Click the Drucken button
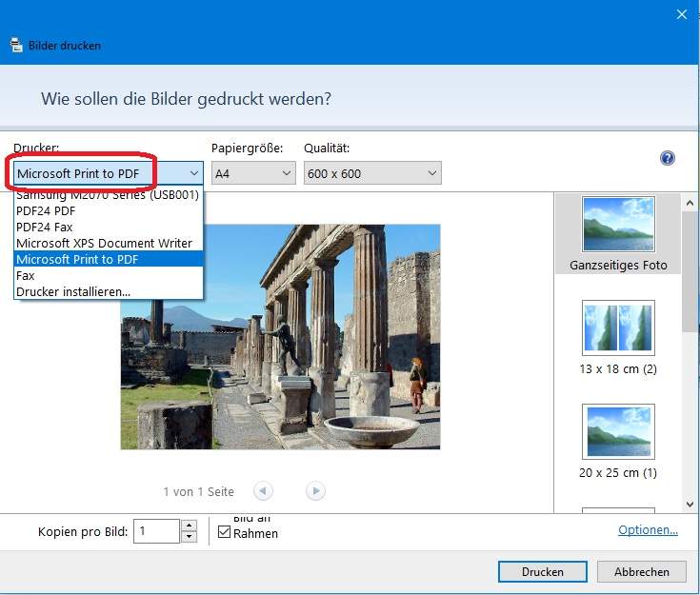This screenshot has width=700, height=595. [x=543, y=572]
